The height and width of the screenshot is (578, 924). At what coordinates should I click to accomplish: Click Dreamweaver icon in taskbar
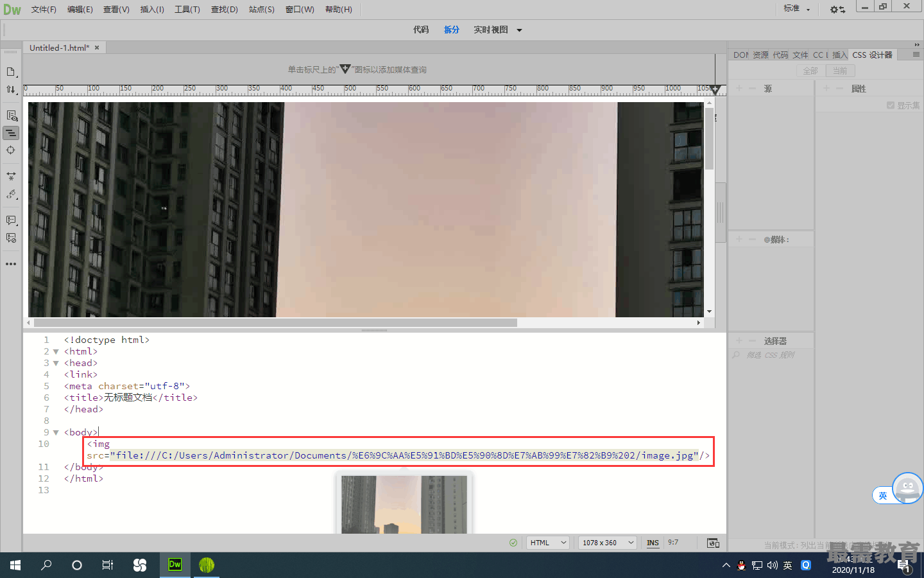[x=175, y=565]
